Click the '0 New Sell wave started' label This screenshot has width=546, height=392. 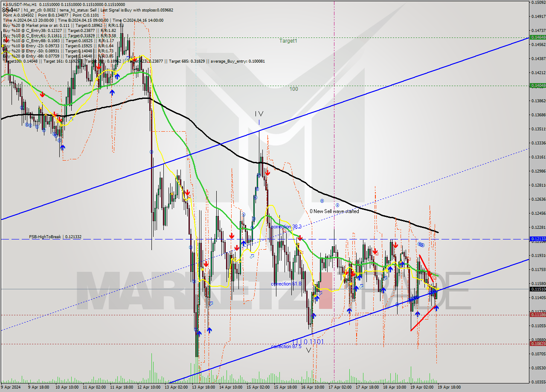coord(334,211)
